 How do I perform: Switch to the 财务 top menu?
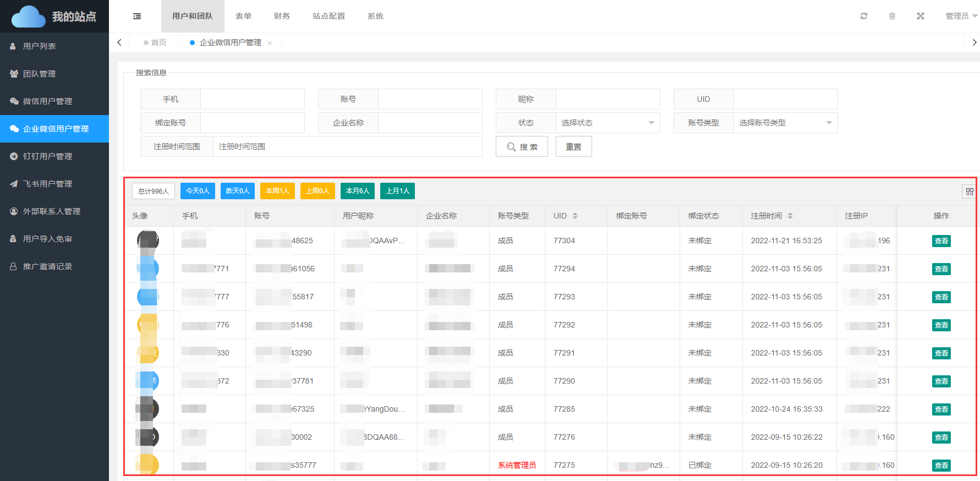click(x=282, y=16)
